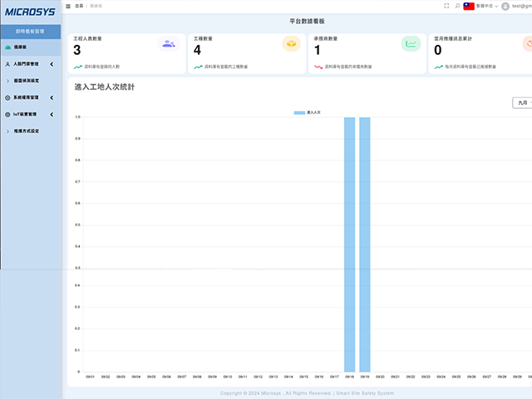Click the 首頁 breadcrumb link
Screen dimensions: 532x399
point(79,6)
